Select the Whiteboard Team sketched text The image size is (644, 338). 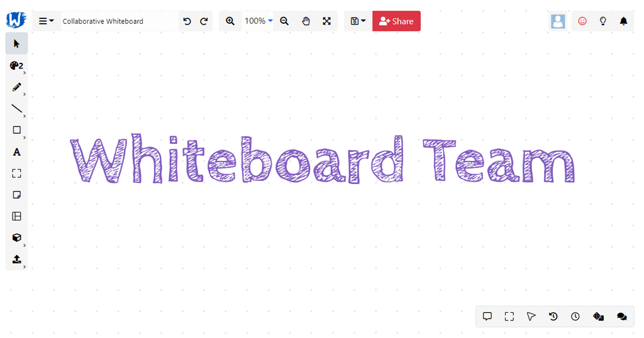[x=323, y=159]
